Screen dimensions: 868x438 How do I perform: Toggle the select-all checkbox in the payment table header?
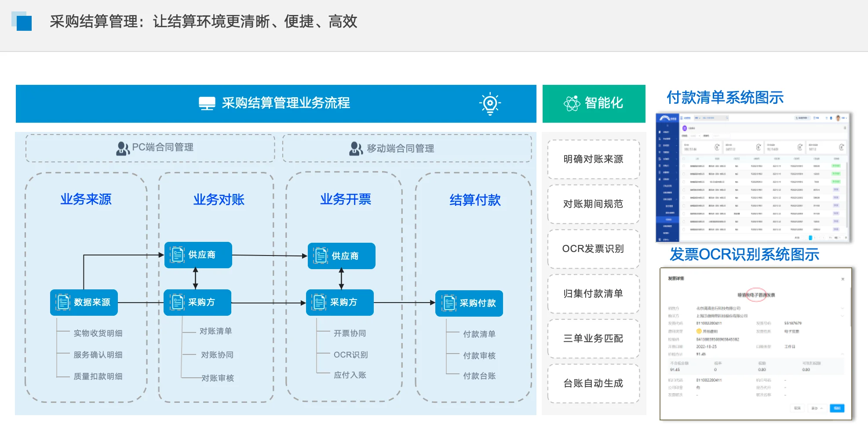point(684,159)
